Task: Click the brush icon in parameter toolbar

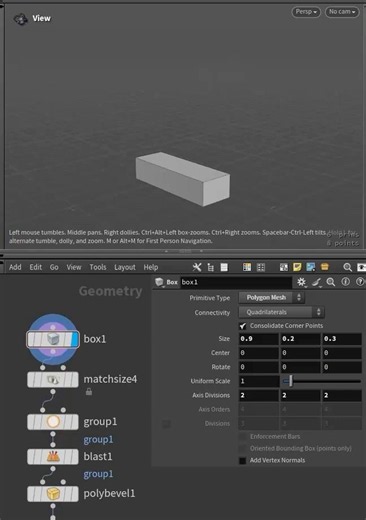Action: click(x=316, y=282)
